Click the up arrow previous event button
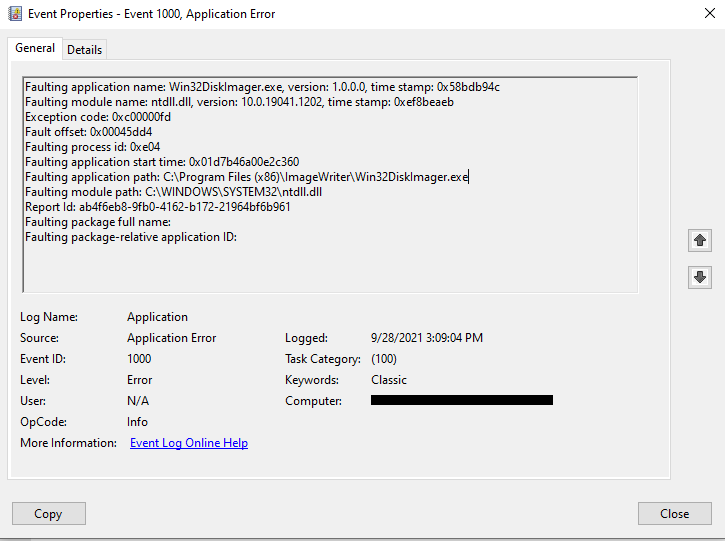725x541 pixels. [700, 240]
